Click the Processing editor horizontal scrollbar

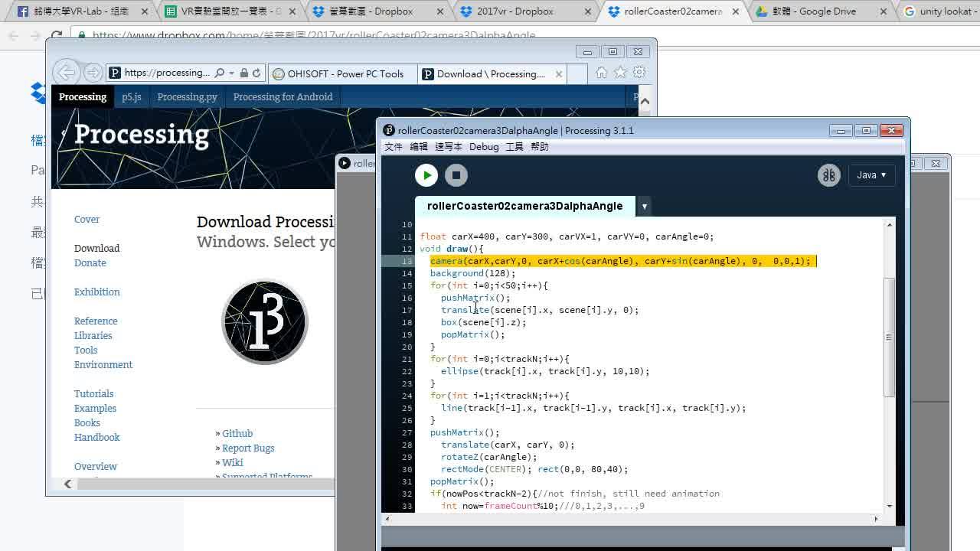pos(632,519)
